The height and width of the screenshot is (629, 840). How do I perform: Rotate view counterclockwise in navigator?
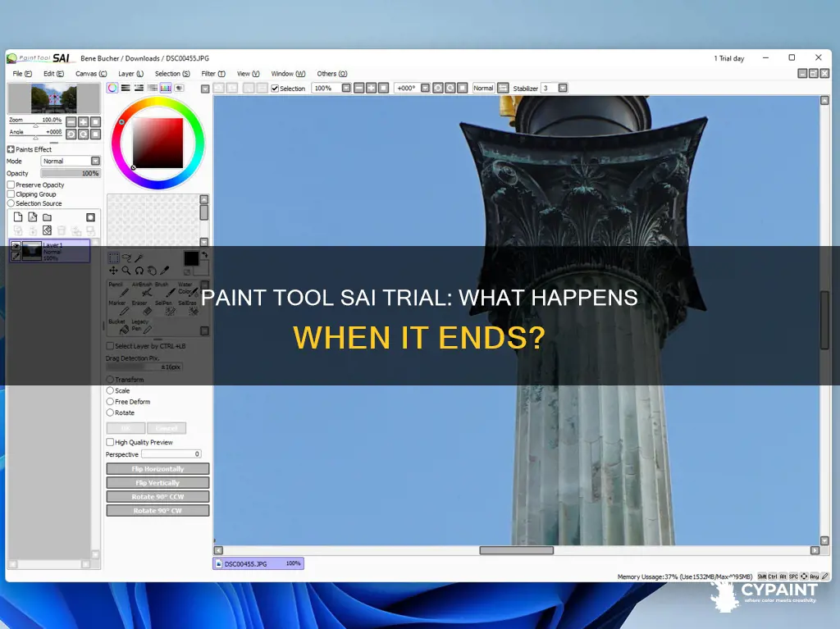(x=71, y=134)
